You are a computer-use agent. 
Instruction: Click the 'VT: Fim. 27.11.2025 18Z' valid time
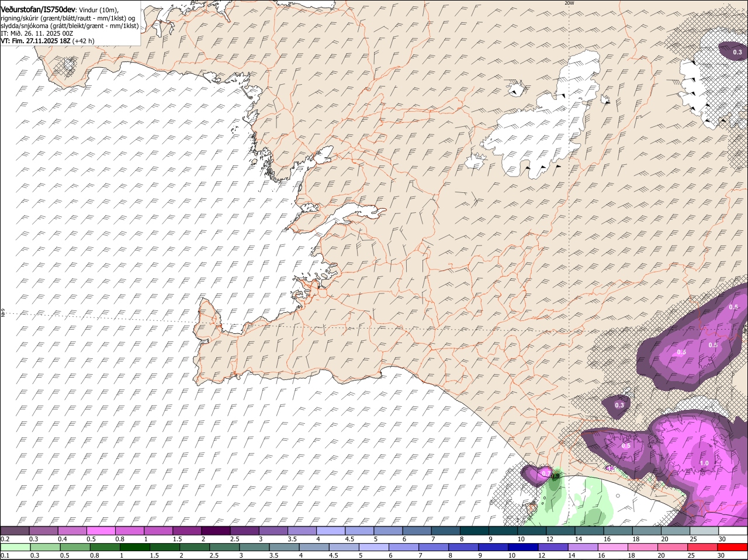(36, 41)
